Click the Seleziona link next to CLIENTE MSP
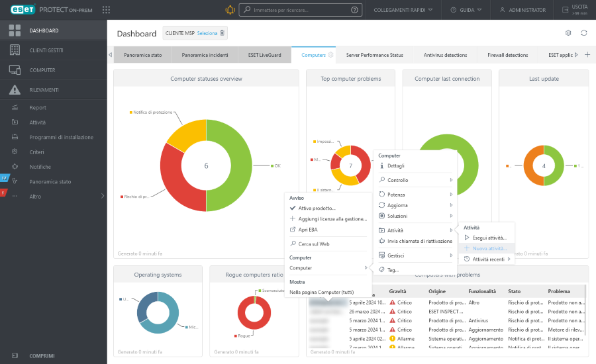Viewport: 596px width, 364px height. click(x=207, y=33)
